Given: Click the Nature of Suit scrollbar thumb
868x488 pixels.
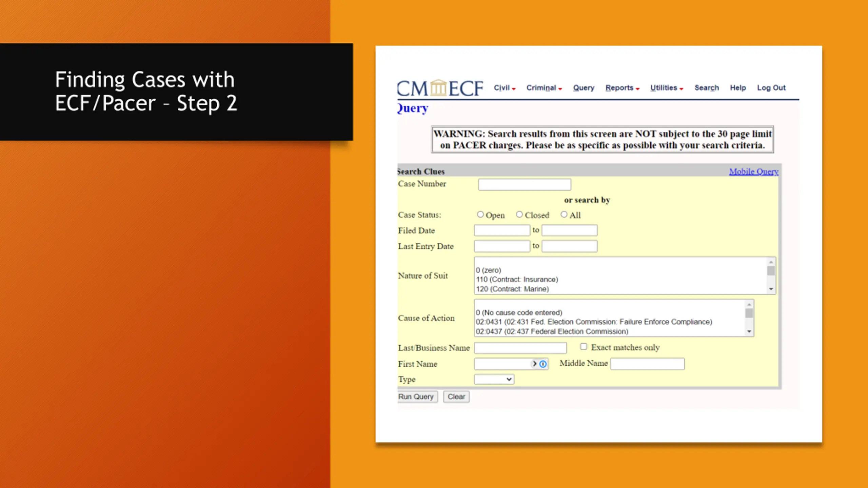Looking at the screenshot, I should click(771, 271).
